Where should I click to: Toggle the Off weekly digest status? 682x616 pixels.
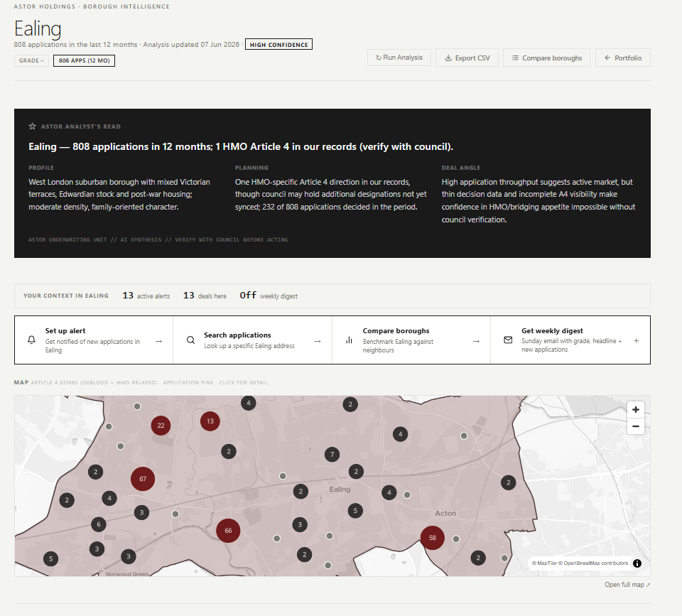point(269,296)
